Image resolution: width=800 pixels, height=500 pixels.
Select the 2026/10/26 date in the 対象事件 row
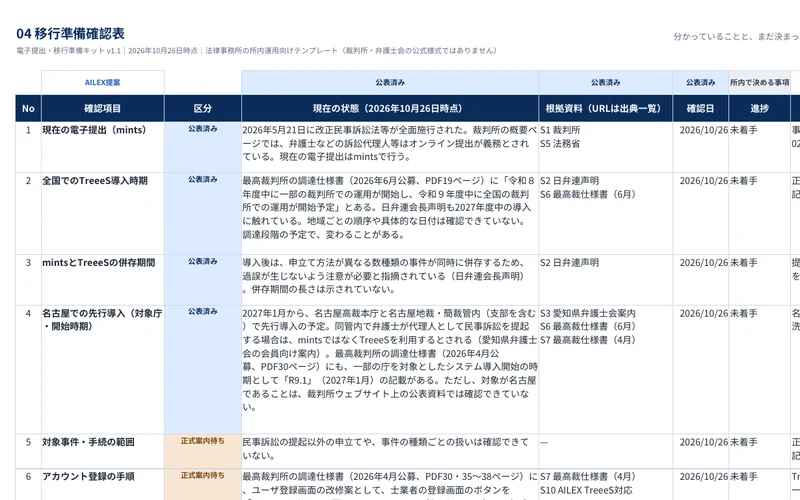point(704,442)
